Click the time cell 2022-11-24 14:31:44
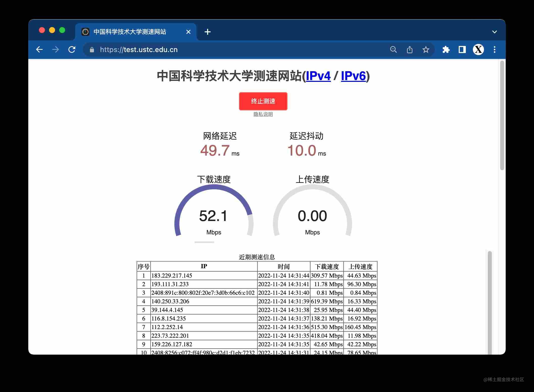The height and width of the screenshot is (392, 534). [284, 276]
